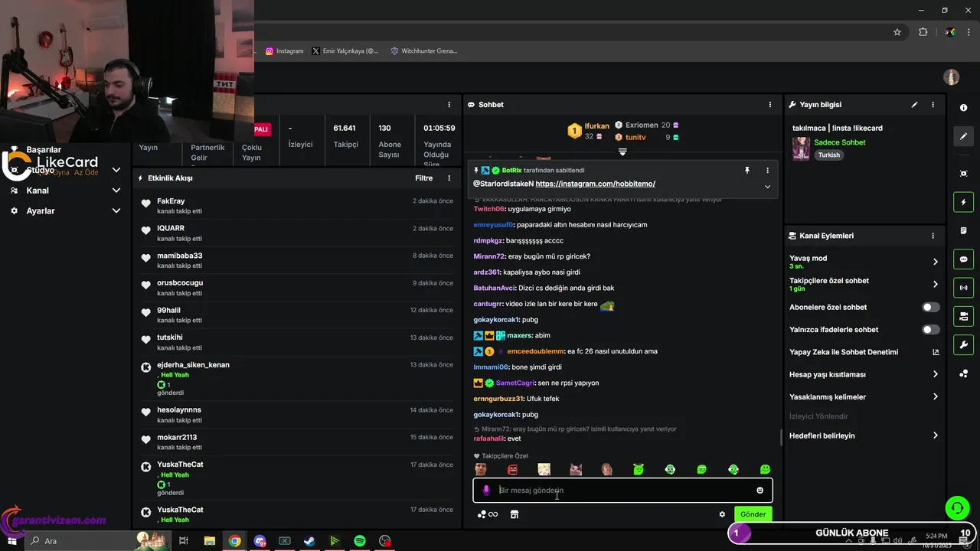
Task: Open the Kanal Eylemleri three-dot menu
Action: [933, 236]
